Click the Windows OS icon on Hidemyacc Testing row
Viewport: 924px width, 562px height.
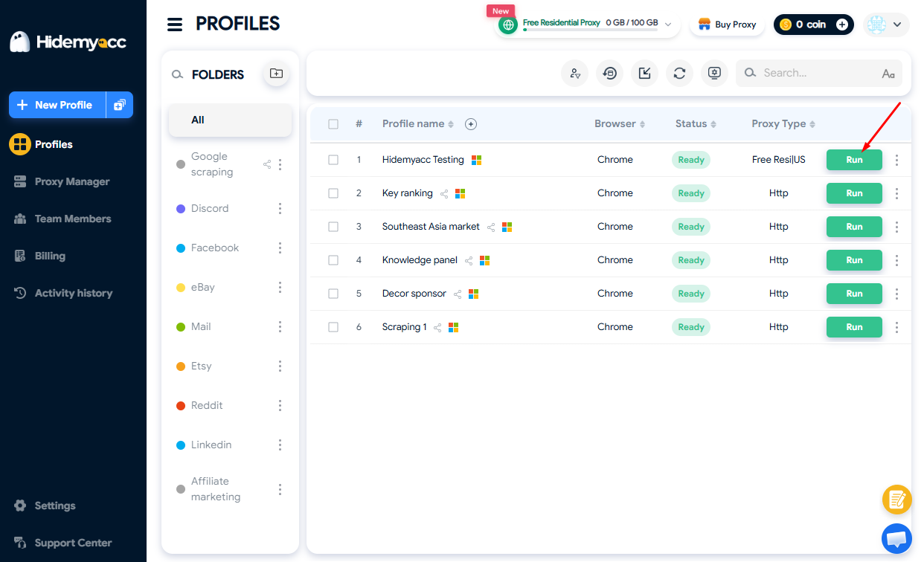[476, 160]
